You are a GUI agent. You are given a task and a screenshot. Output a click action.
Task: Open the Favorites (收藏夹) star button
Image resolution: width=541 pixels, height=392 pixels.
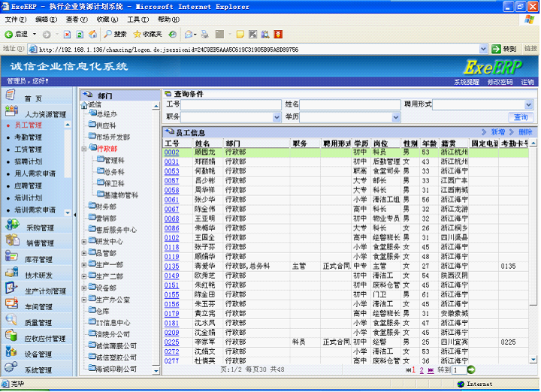(x=148, y=34)
